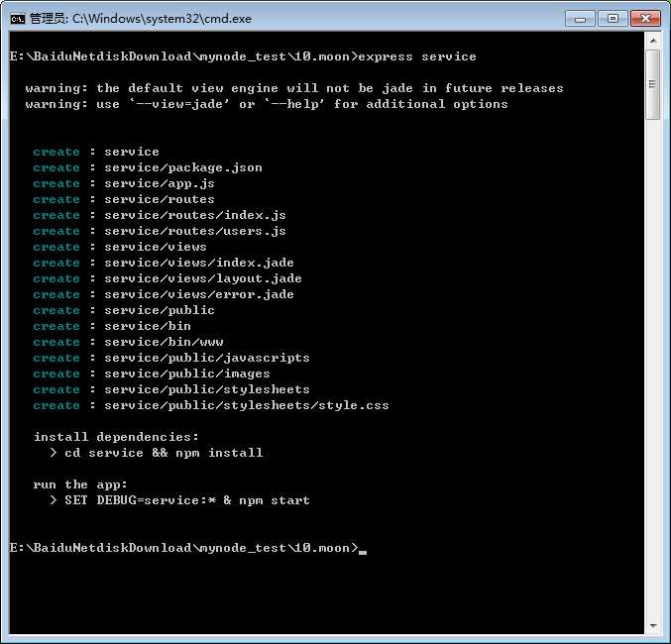Click the vertical scrollbar thumb
The height and width of the screenshot is (644, 671).
[653, 84]
